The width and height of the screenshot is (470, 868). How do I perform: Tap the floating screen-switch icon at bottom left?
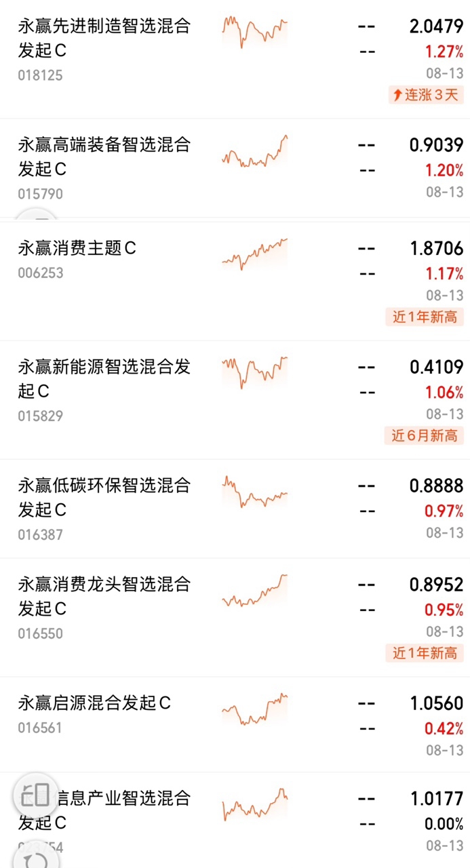(36, 795)
